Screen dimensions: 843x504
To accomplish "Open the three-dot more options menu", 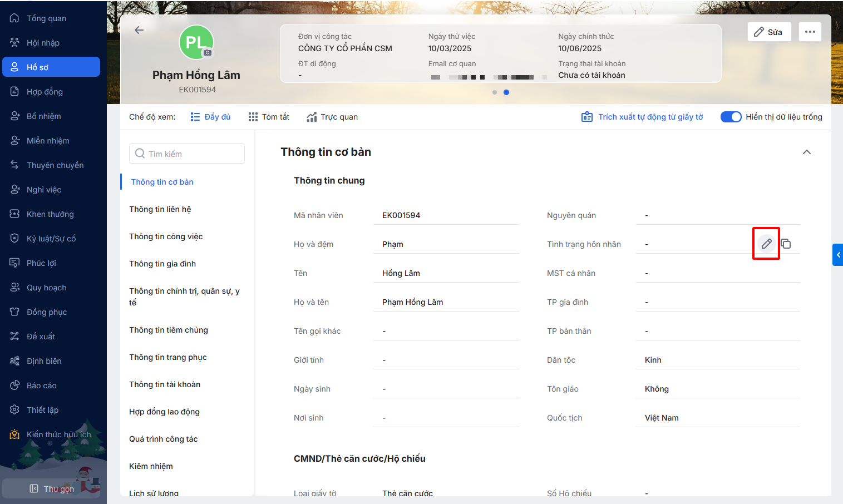I will pos(810,32).
